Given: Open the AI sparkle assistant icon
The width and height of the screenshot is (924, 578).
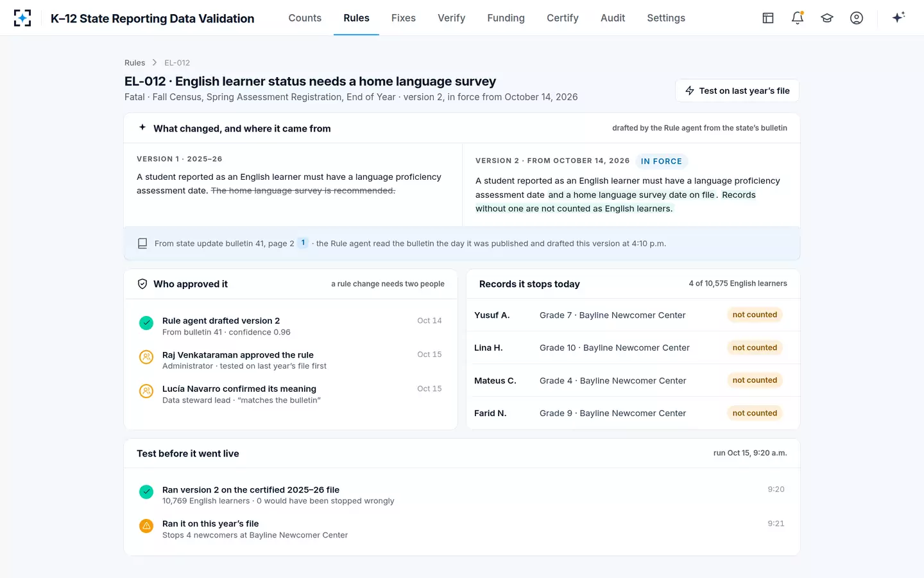Looking at the screenshot, I should 898,17.
